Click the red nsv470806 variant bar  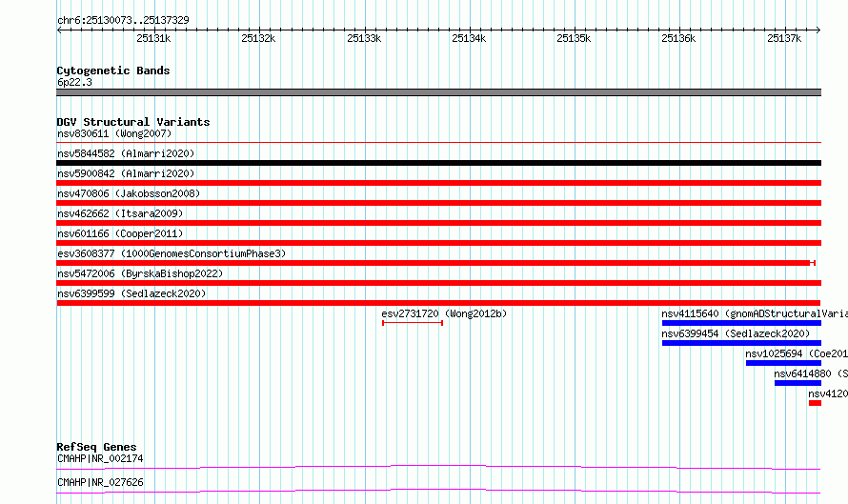438,203
